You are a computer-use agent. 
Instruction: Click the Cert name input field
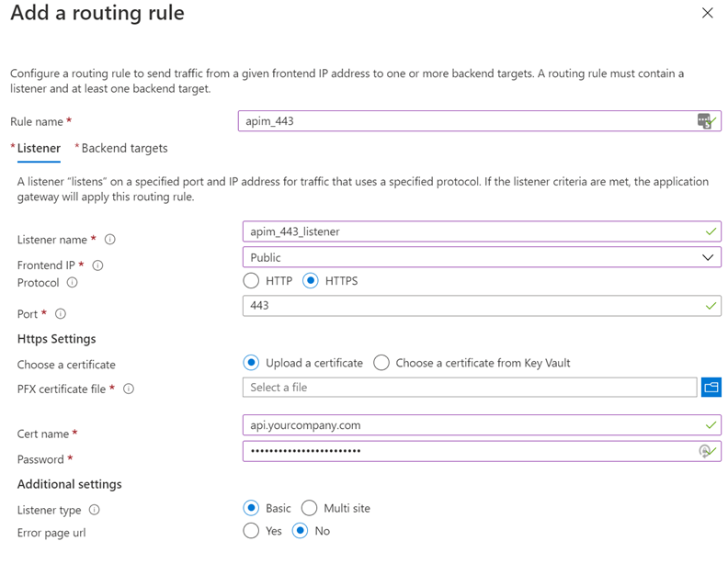click(469, 425)
